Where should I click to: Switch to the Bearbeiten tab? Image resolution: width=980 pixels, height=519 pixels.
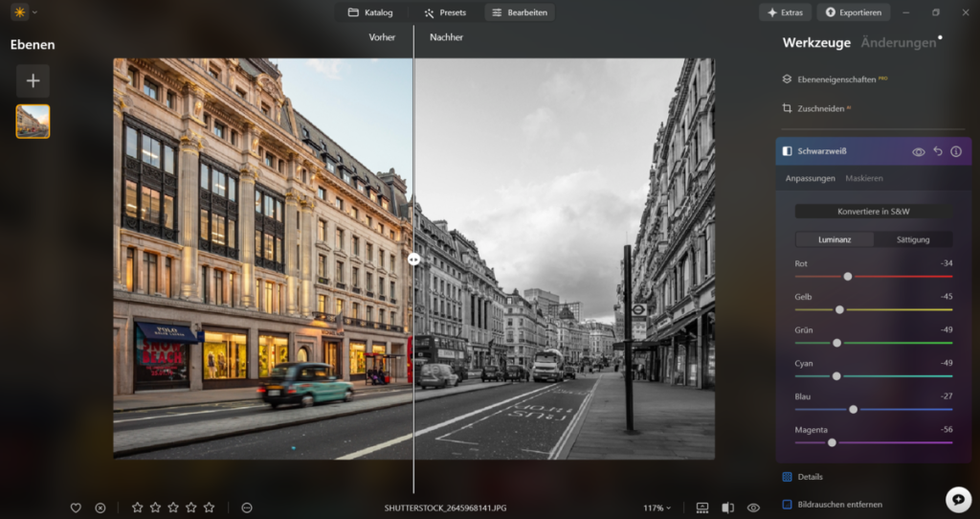click(520, 12)
